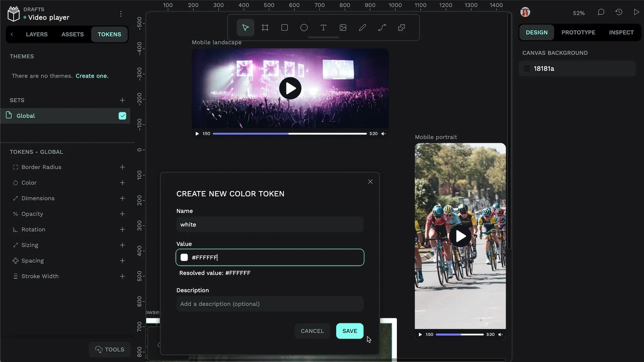Add a new token set

point(122,100)
